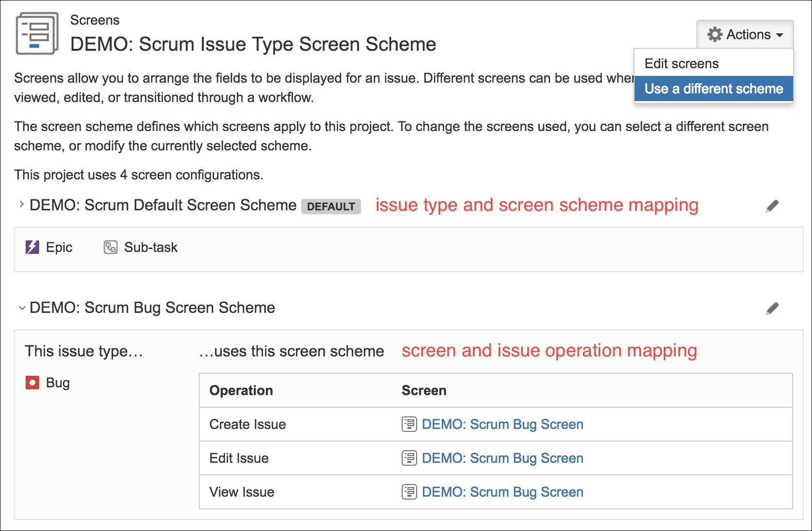Viewport: 812px width, 531px height.
Task: Open Create Issue's DEMO: Scrum Bug Screen link
Action: 502,424
